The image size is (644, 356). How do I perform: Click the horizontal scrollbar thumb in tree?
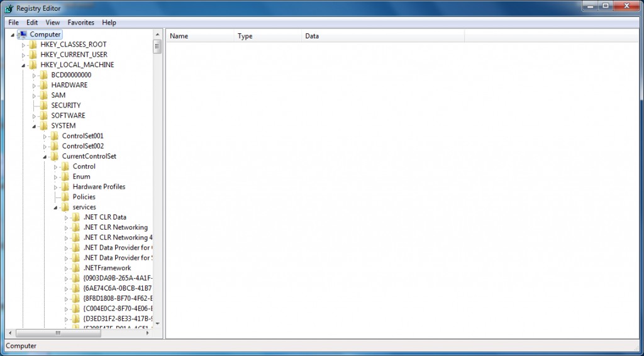[x=58, y=333]
